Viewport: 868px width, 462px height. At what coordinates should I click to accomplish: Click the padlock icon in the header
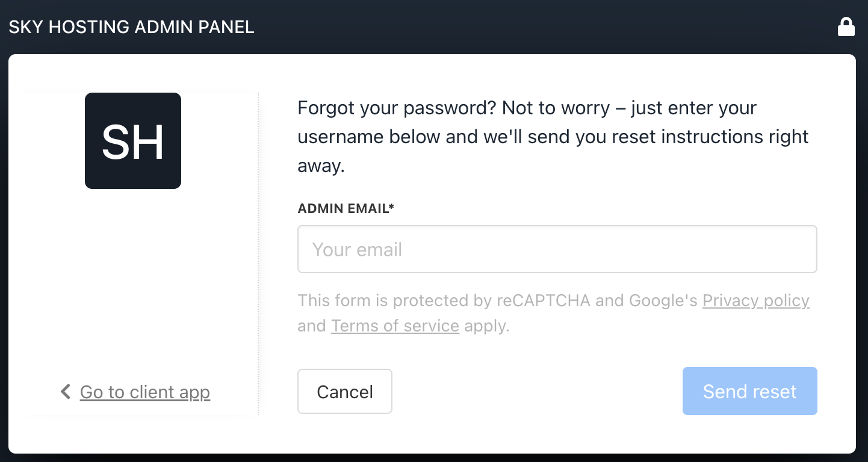pos(846,27)
